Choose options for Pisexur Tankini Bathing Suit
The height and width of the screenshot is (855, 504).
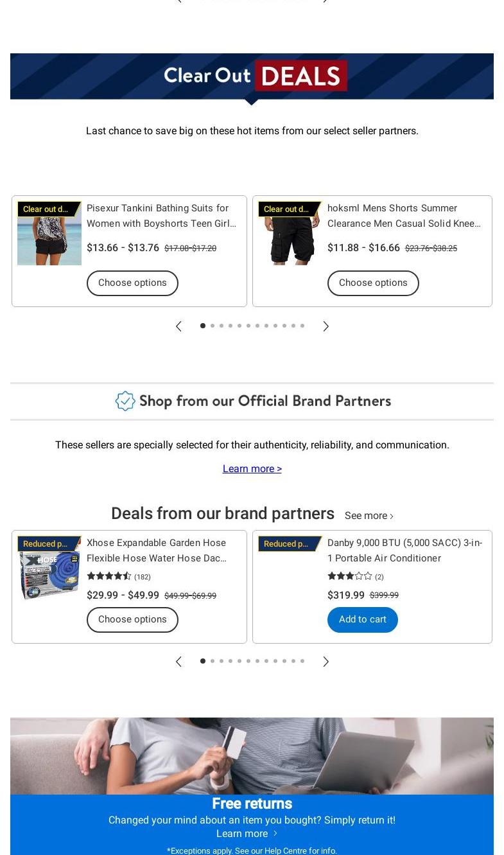tap(132, 283)
